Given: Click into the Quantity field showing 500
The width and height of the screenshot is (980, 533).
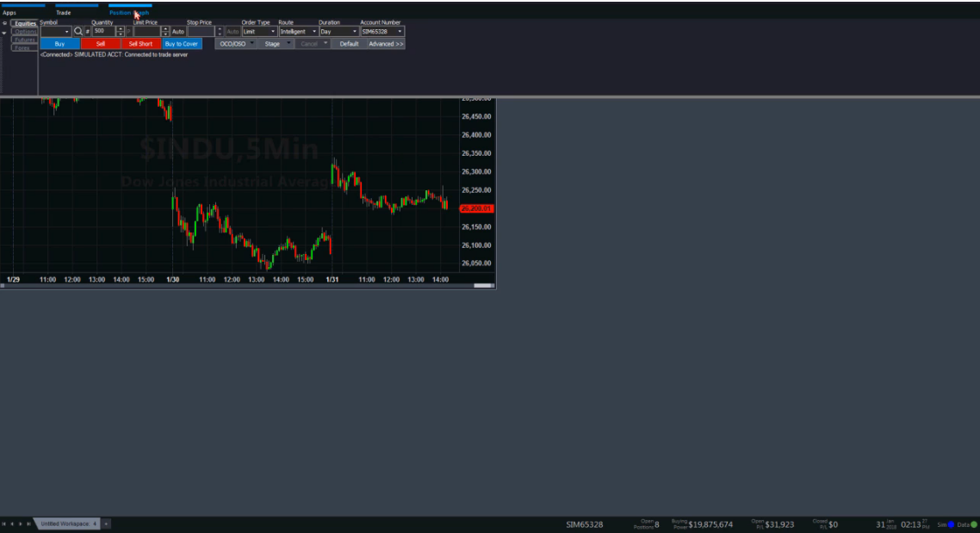Looking at the screenshot, I should coord(103,31).
